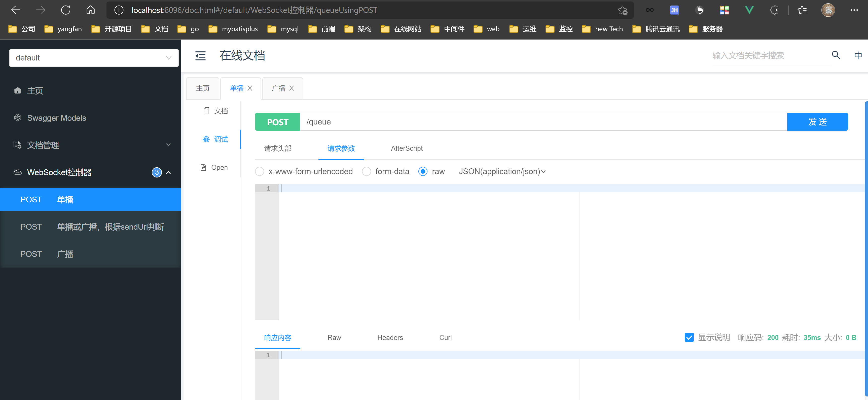This screenshot has width=868, height=400.
Task: Close the 广播 tab
Action: (292, 88)
